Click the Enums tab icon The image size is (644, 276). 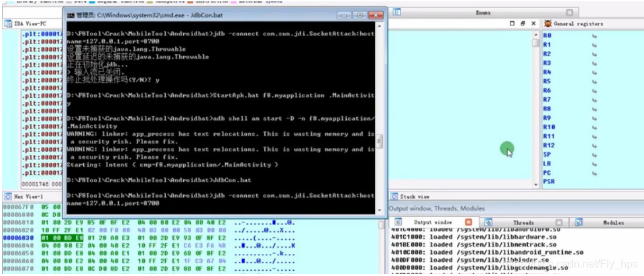[x=396, y=12]
